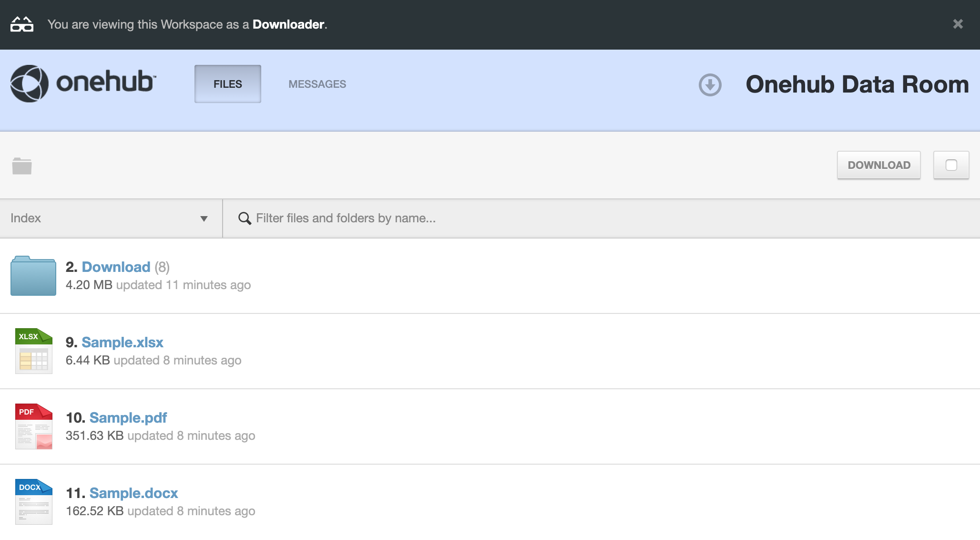Click the Index dropdown arrow
This screenshot has height=540, width=980.
204,219
